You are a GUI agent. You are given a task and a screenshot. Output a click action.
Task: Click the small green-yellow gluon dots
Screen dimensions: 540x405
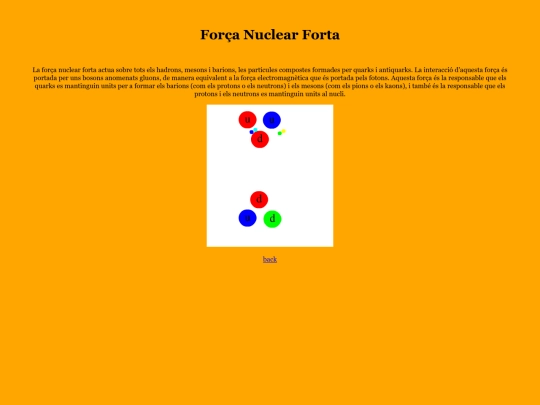(282, 132)
